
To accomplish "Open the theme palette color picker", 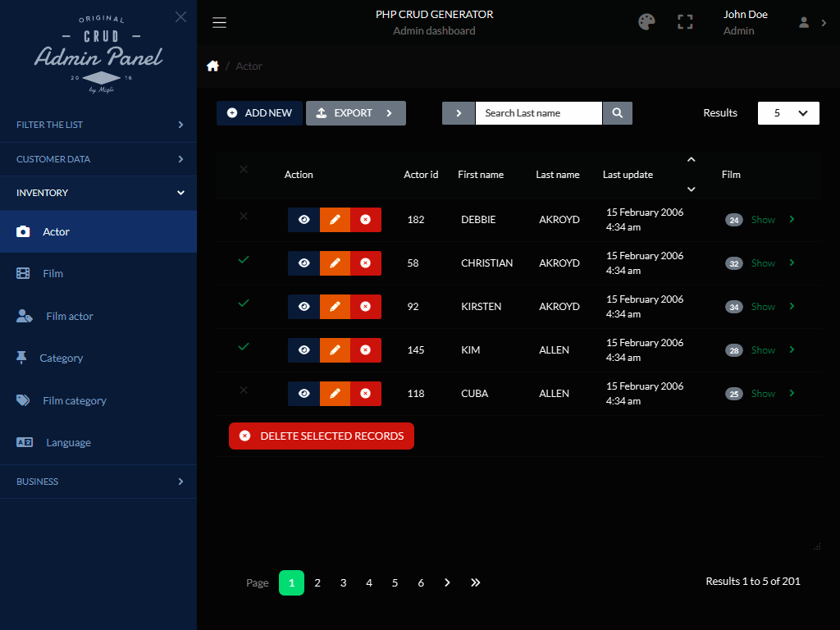I will tap(646, 22).
